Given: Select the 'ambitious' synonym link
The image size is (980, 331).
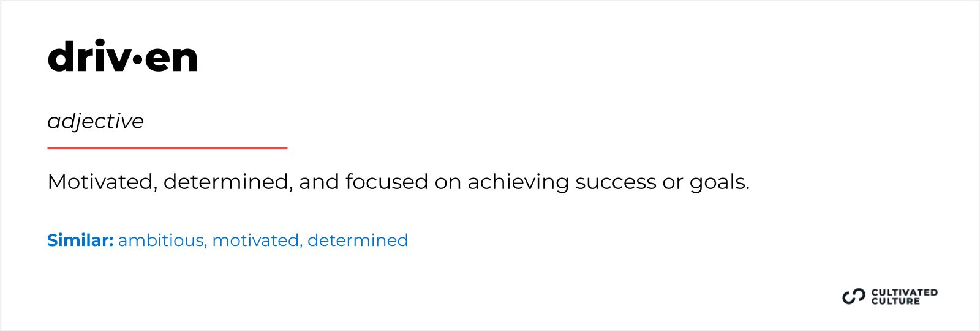Looking at the screenshot, I should [x=160, y=240].
